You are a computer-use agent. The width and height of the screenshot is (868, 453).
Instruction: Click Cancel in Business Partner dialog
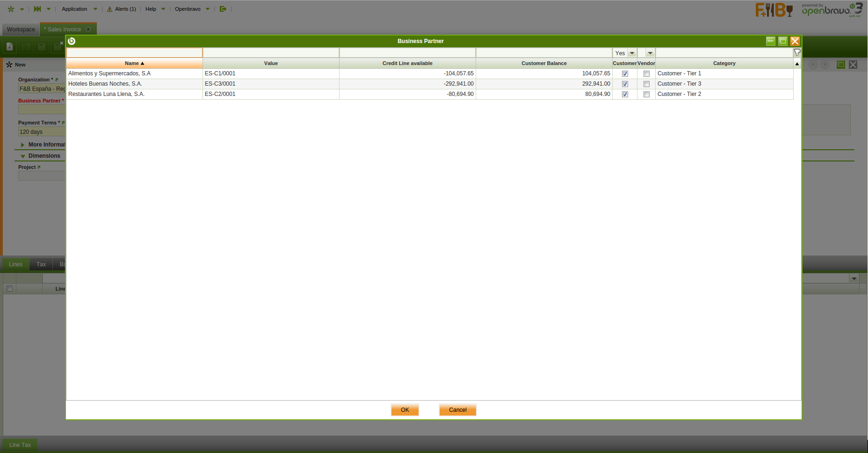[x=458, y=410]
